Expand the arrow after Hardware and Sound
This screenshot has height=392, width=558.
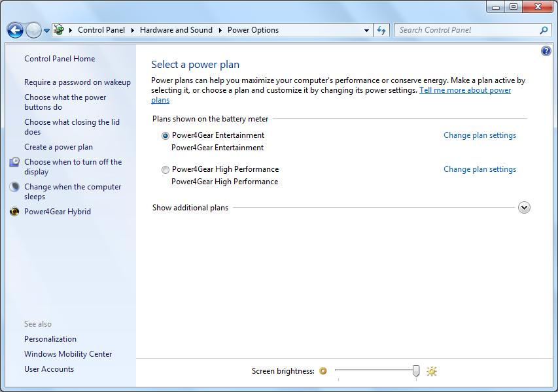[220, 30]
